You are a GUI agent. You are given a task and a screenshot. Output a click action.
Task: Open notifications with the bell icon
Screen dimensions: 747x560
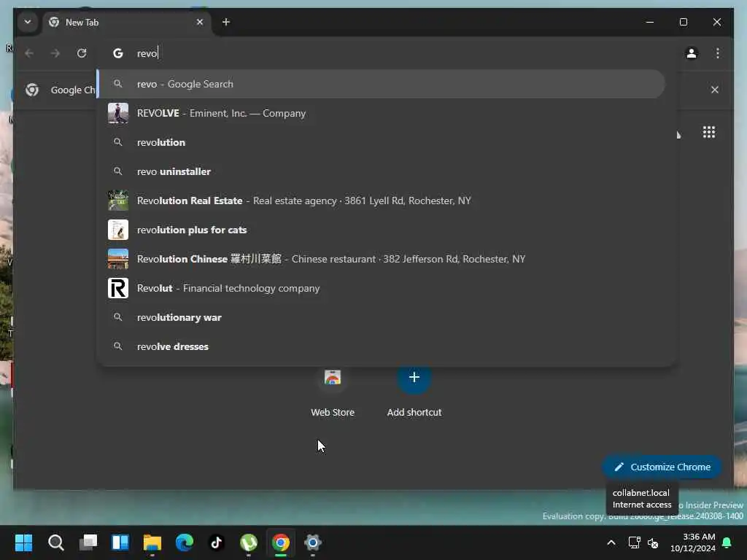727,542
